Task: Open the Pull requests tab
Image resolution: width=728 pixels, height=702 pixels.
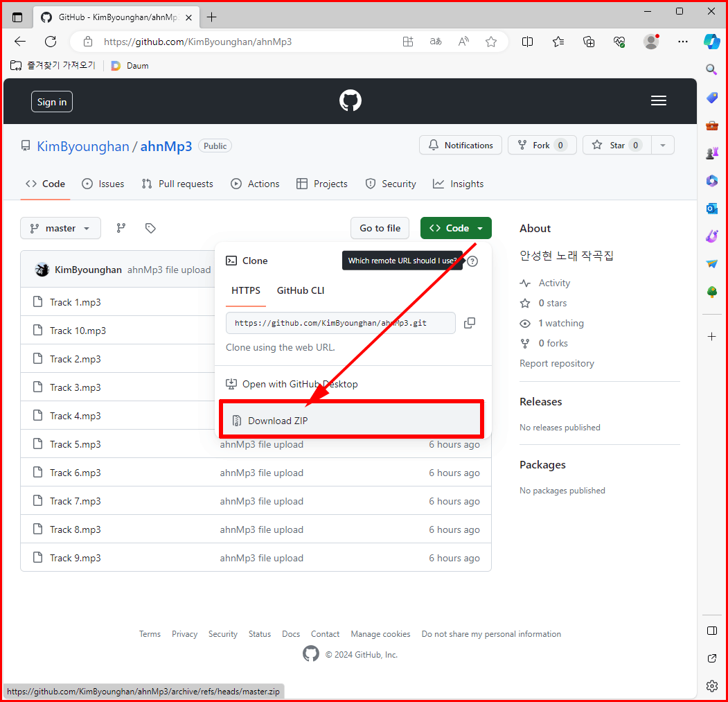Action: pyautogui.click(x=177, y=184)
